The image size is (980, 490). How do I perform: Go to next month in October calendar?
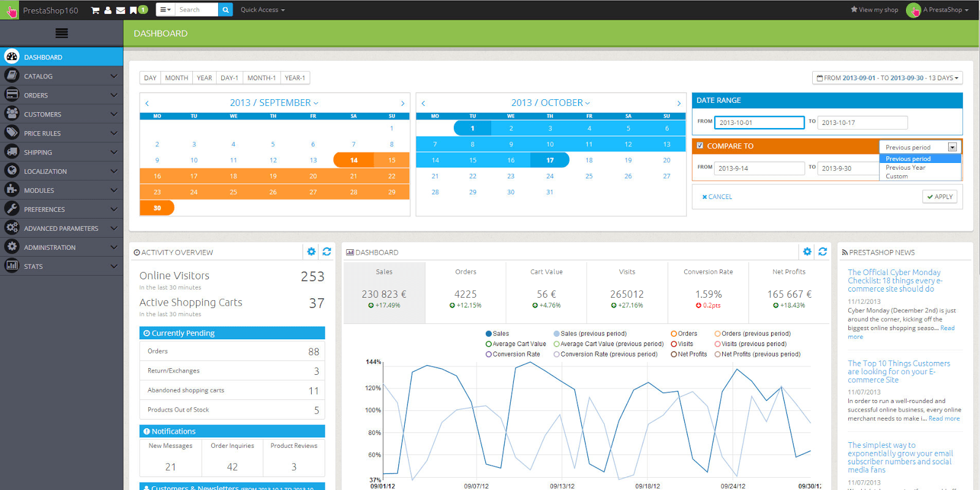[678, 104]
